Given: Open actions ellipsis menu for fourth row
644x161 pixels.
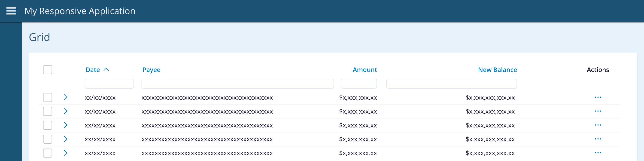Looking at the screenshot, I should pyautogui.click(x=598, y=139).
